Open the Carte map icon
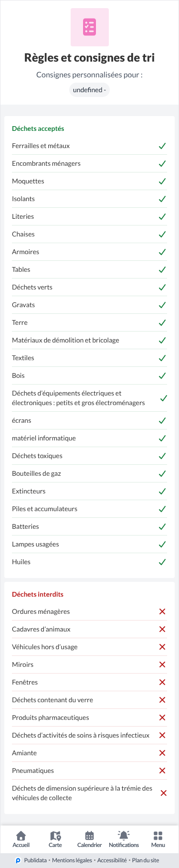The width and height of the screenshot is (179, 868). click(x=55, y=836)
